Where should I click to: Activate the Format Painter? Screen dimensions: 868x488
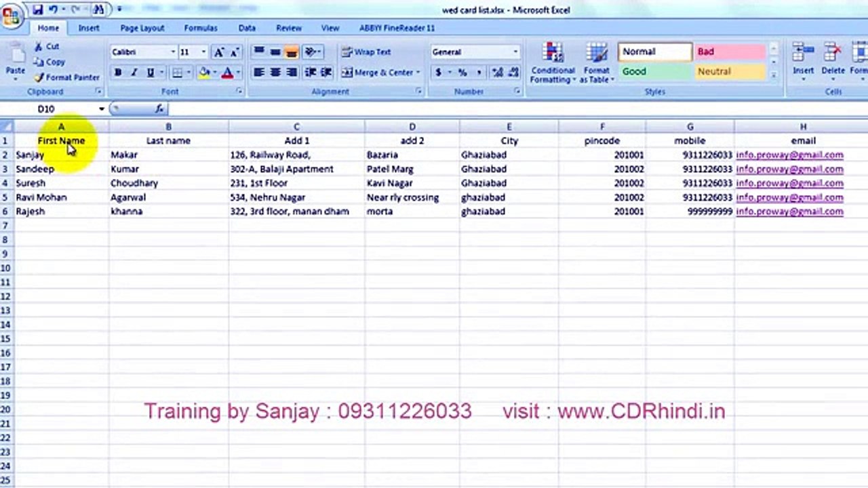67,77
